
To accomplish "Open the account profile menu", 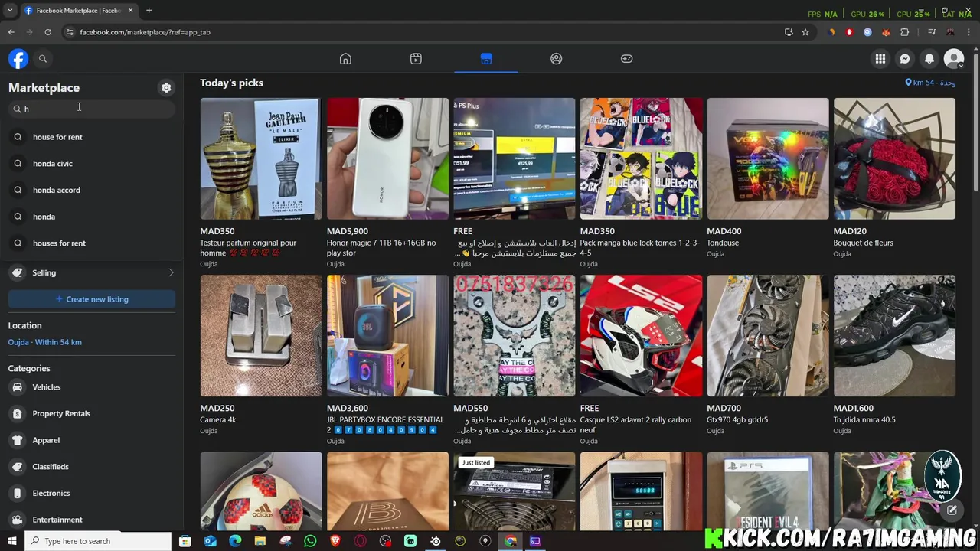I will pos(954,58).
